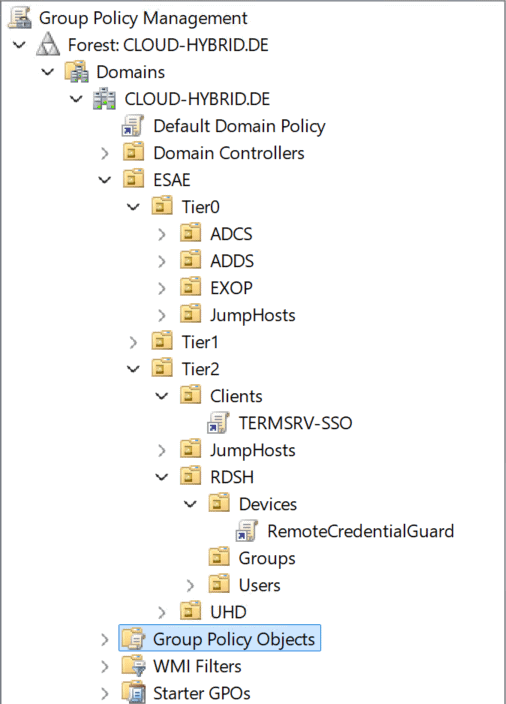
Task: Select the Forest CLOUD-HYBRID.DE triangle icon
Action: 48,45
